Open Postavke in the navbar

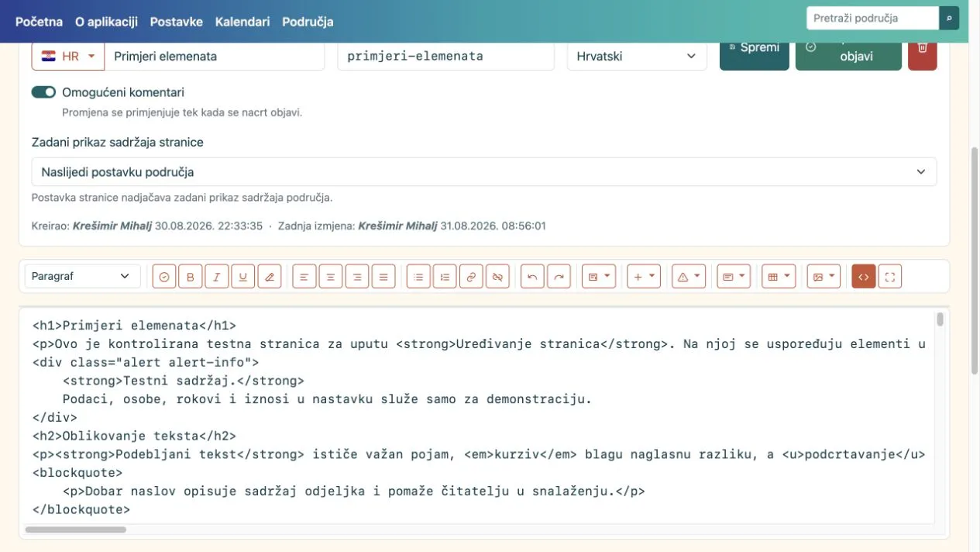pyautogui.click(x=176, y=22)
